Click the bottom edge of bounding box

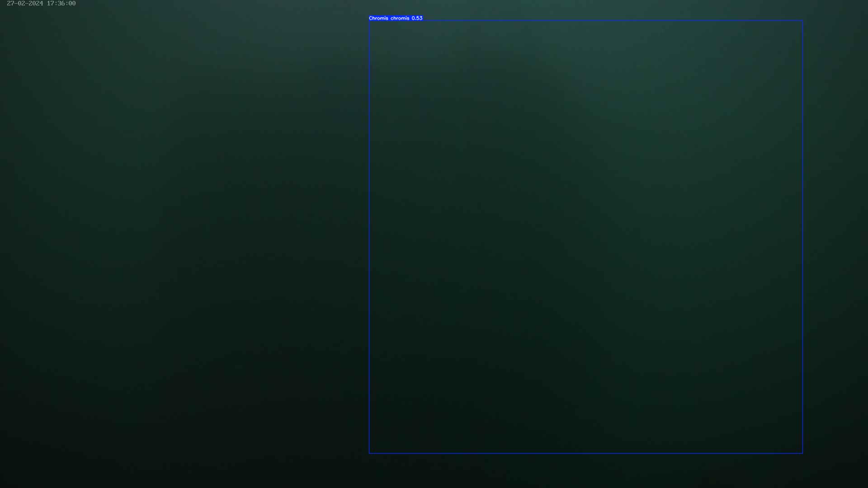pos(585,453)
